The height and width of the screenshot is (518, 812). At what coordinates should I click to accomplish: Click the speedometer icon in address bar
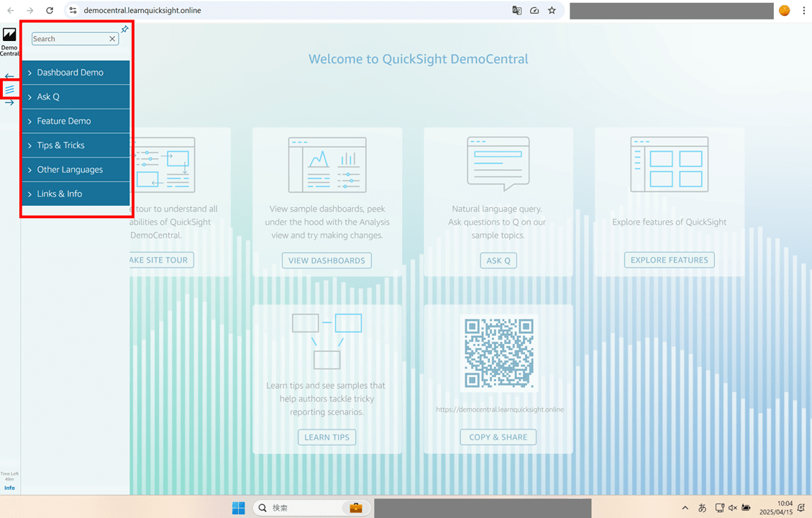pyautogui.click(x=534, y=10)
